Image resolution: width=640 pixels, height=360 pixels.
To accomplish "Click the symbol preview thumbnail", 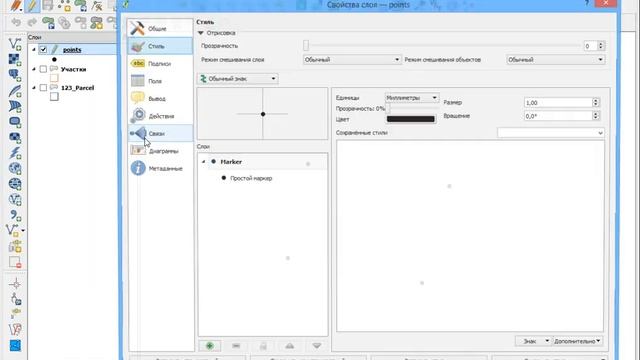I will (262, 114).
